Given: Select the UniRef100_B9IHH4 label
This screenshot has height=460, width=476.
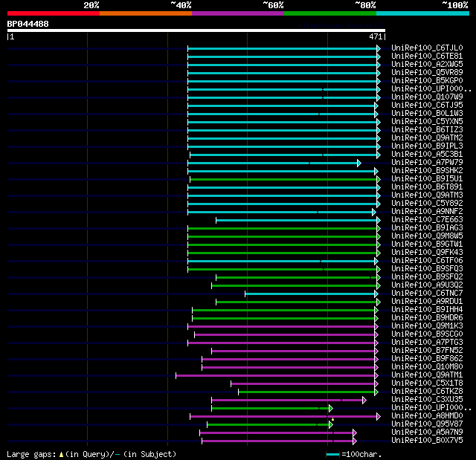Looking at the screenshot, I should point(427,310).
